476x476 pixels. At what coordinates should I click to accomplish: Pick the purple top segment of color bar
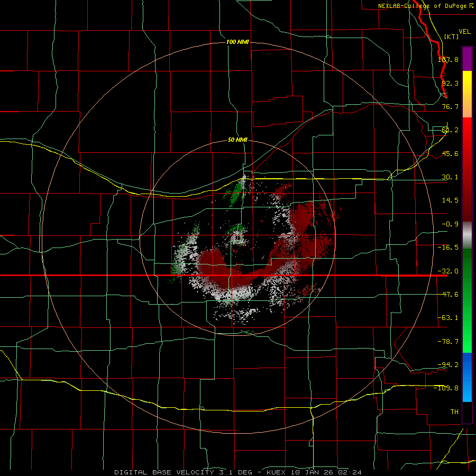click(x=467, y=59)
